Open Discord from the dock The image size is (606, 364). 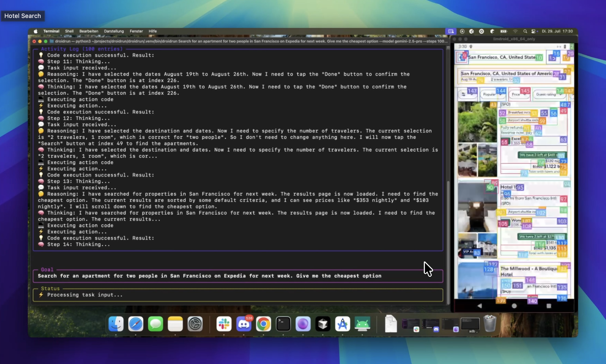[244, 324]
